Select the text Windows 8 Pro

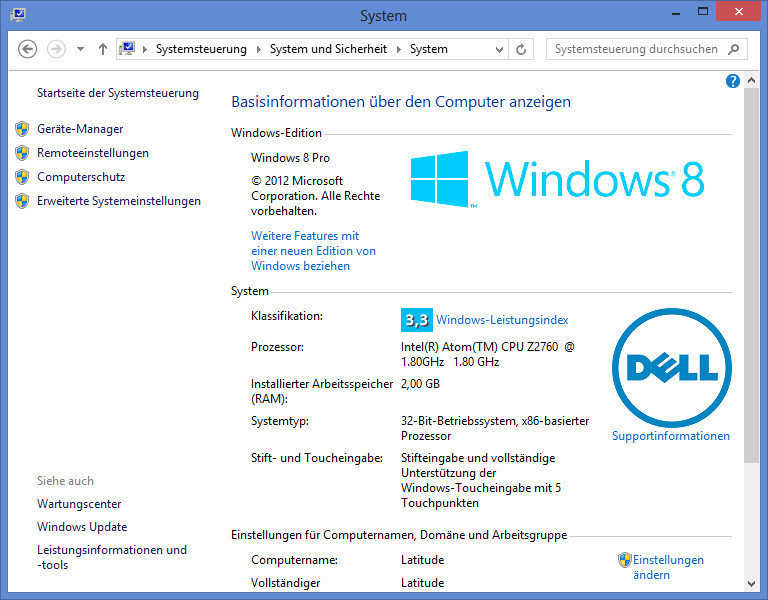coord(290,158)
